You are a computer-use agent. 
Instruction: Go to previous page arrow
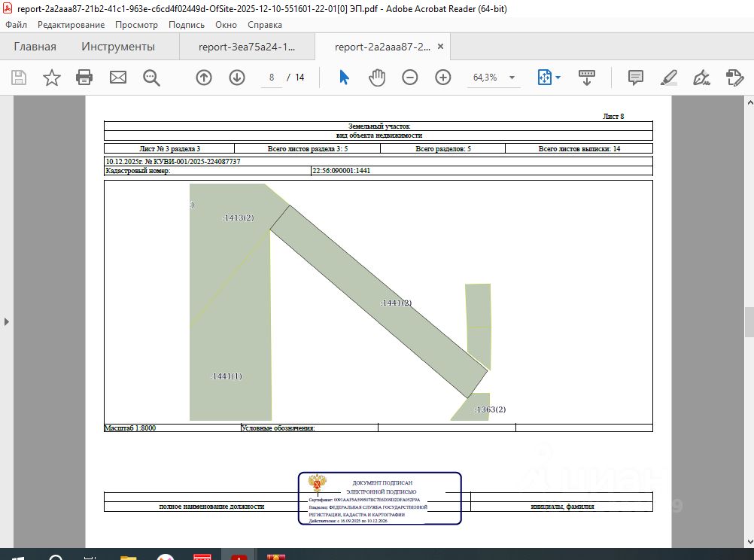coord(204,78)
